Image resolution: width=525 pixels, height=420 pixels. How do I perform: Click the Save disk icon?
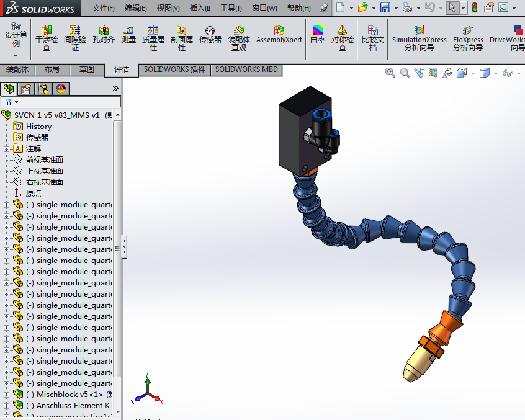coord(385,7)
